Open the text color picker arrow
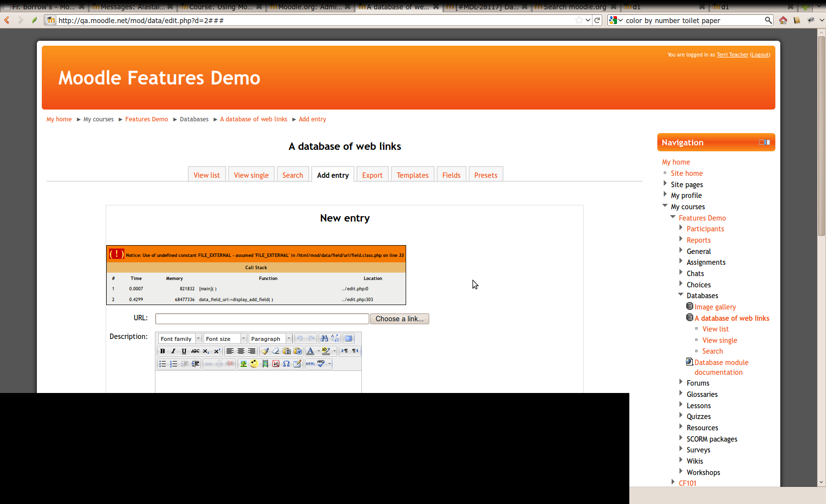The width and height of the screenshot is (826, 504). [x=319, y=351]
